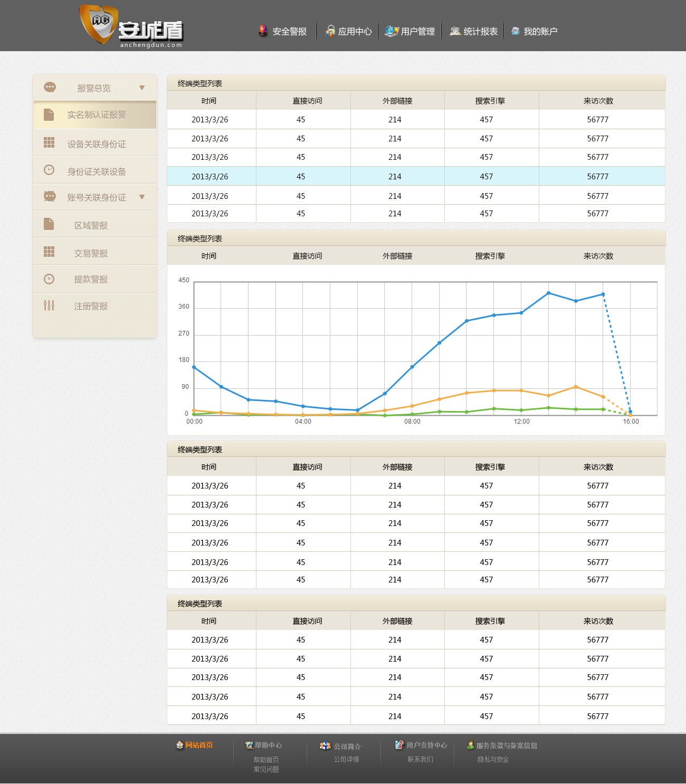Select 身份证关联设备 in the sidebar

[95, 170]
